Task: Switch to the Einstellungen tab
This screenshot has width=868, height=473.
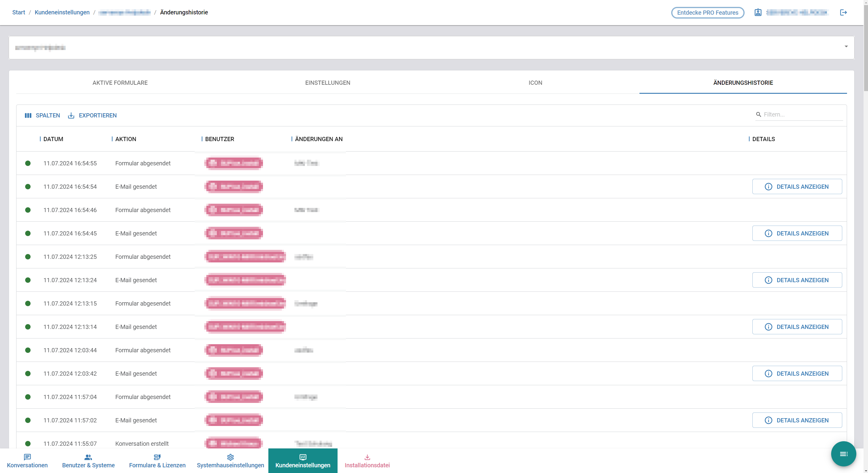Action: point(328,83)
